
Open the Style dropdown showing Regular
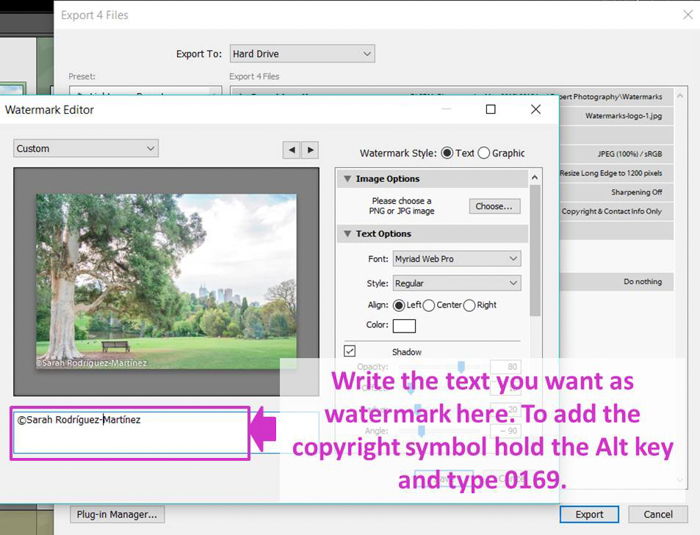[x=455, y=284]
